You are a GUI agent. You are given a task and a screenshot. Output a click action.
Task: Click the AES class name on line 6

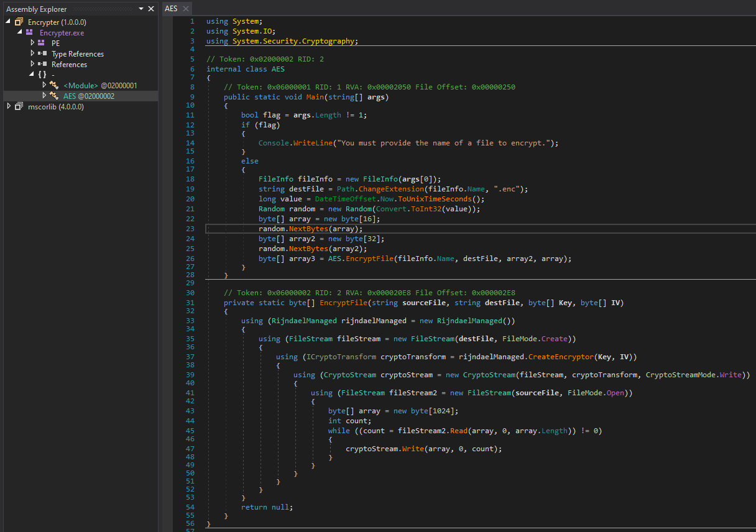click(278, 69)
